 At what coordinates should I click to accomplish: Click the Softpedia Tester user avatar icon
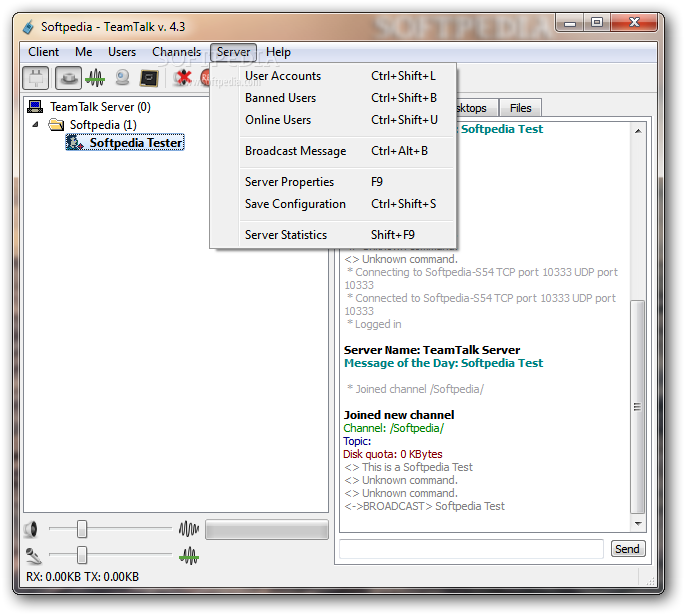click(x=75, y=142)
